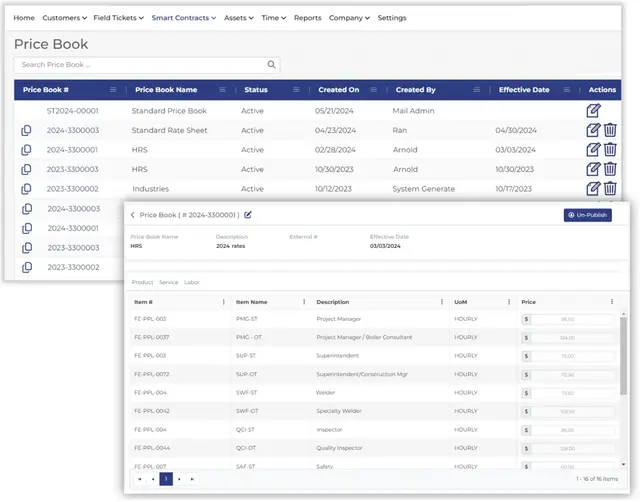Delete the Standard Rate Sheet row
This screenshot has width=640, height=502.
(610, 130)
